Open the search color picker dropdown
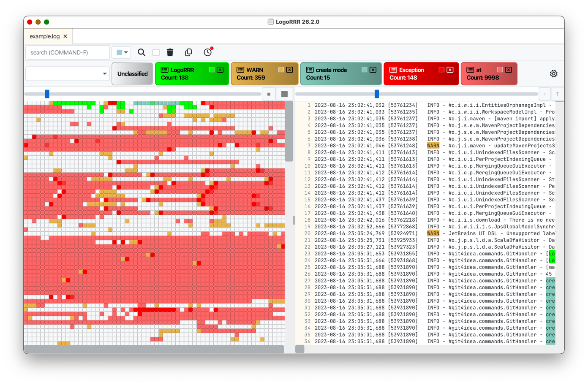The image size is (588, 385). (122, 52)
